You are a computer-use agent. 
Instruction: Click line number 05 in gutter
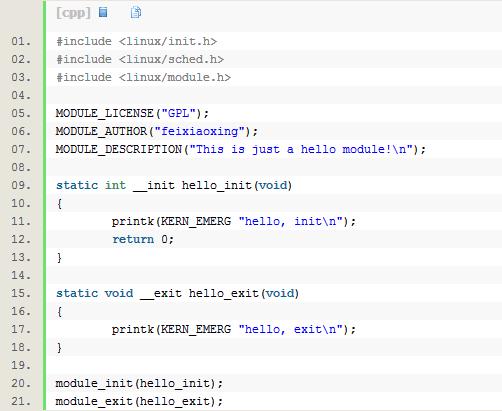(x=21, y=113)
